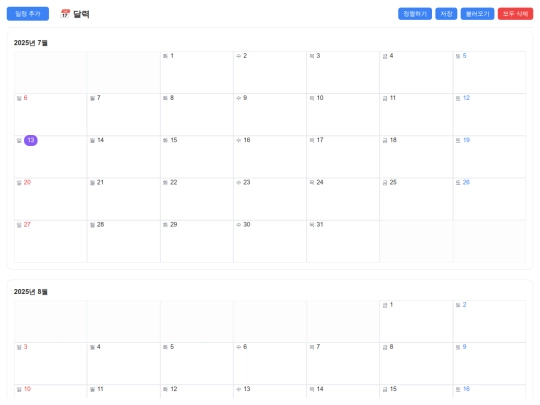Select July 30 Wednesday date
Viewport: 540px width, 405px height.
pos(247,225)
